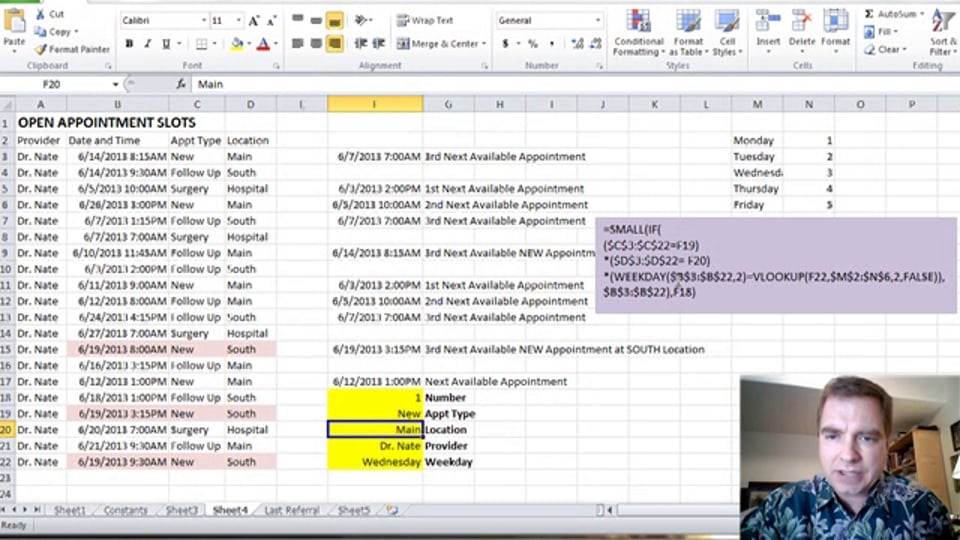The width and height of the screenshot is (960, 540).
Task: Click Decrease Decimal icon
Action: click(x=596, y=43)
